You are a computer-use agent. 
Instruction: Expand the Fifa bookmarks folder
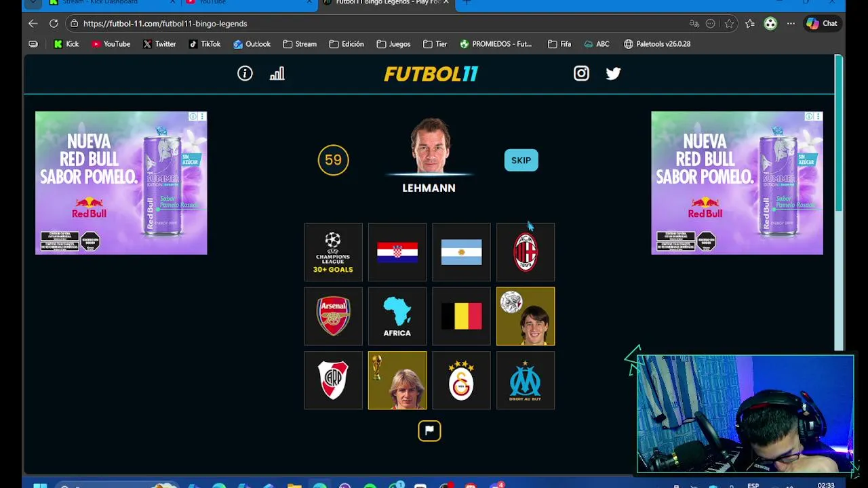point(559,44)
